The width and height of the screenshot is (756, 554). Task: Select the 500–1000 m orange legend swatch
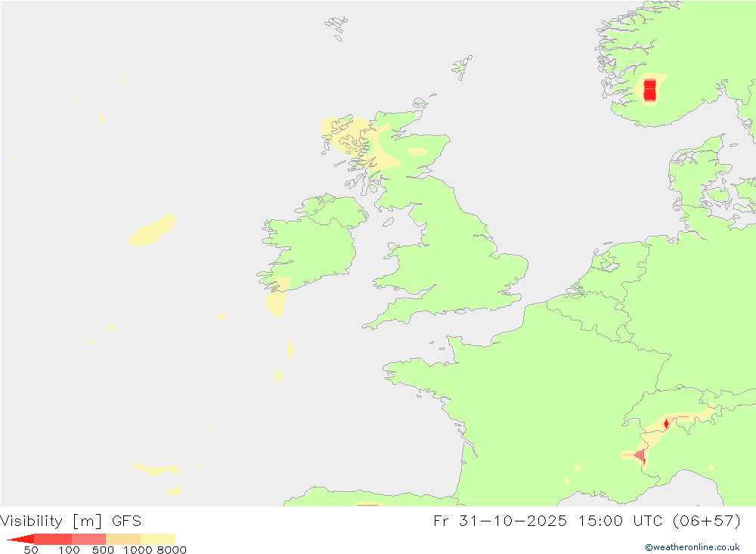pyautogui.click(x=123, y=539)
